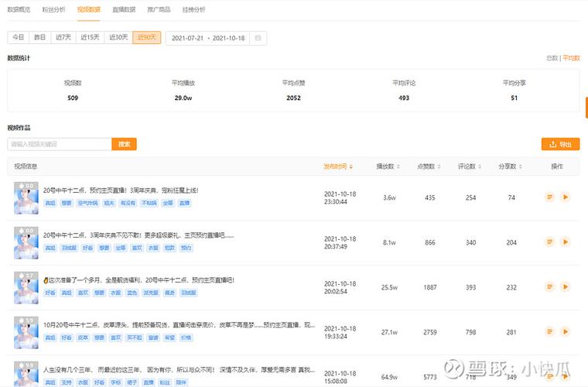Viewport: 588px width, 387px height.
Task: Open details icon for the 2021-10-18 20:37:49 video
Action: coord(549,241)
